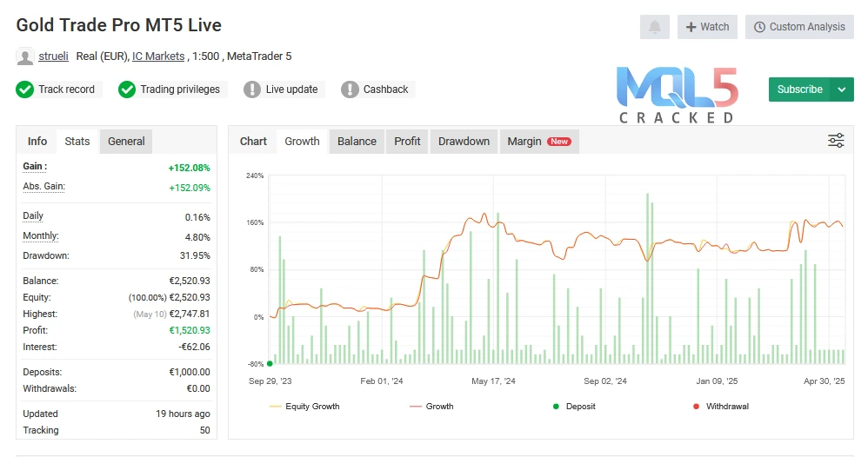This screenshot has height=457, width=868.
Task: Click the Trading privileges check icon
Action: 127,89
